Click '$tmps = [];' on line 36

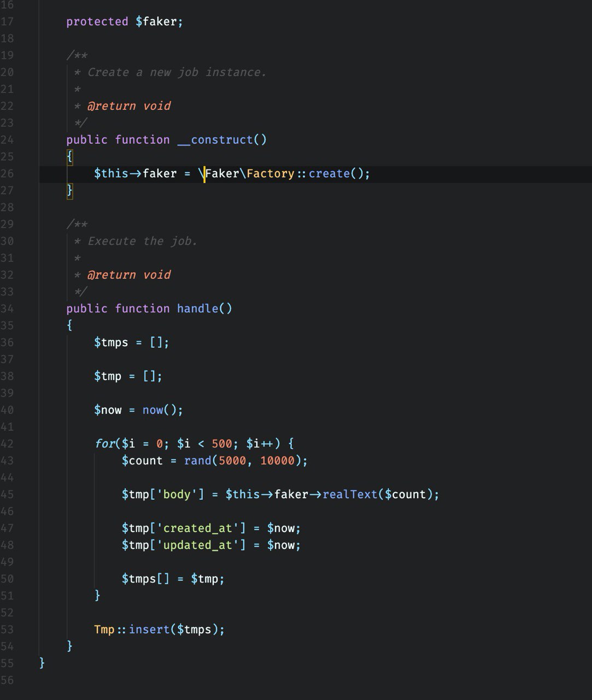(x=132, y=342)
